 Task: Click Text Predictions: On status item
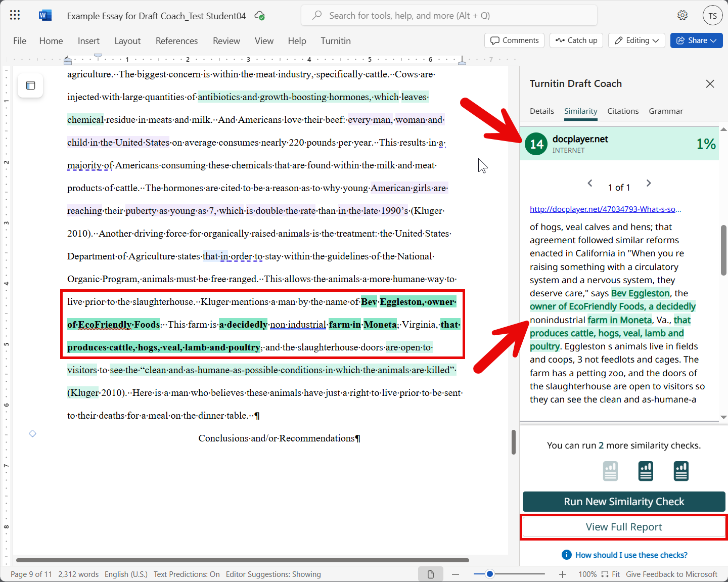pos(187,574)
